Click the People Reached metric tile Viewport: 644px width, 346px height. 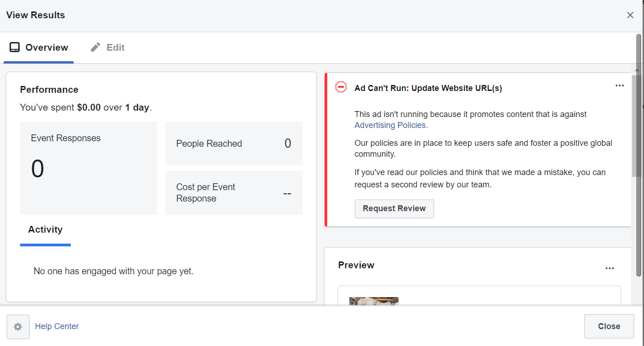pos(234,144)
